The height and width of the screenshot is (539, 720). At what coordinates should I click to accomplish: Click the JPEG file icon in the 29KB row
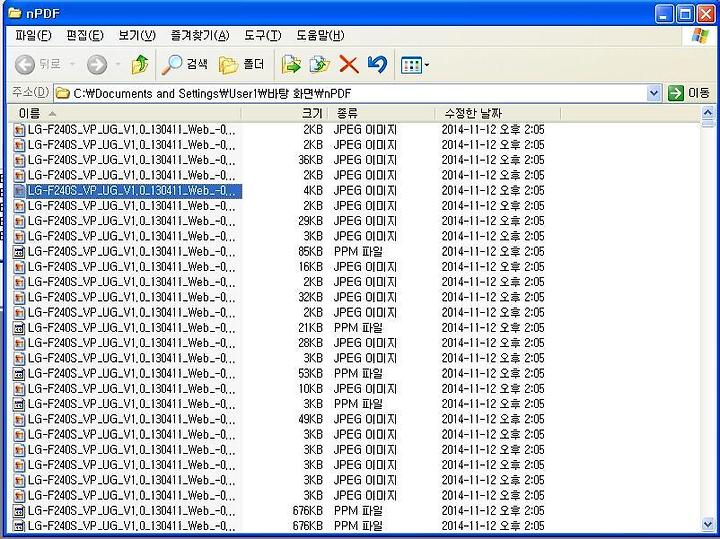19,222
